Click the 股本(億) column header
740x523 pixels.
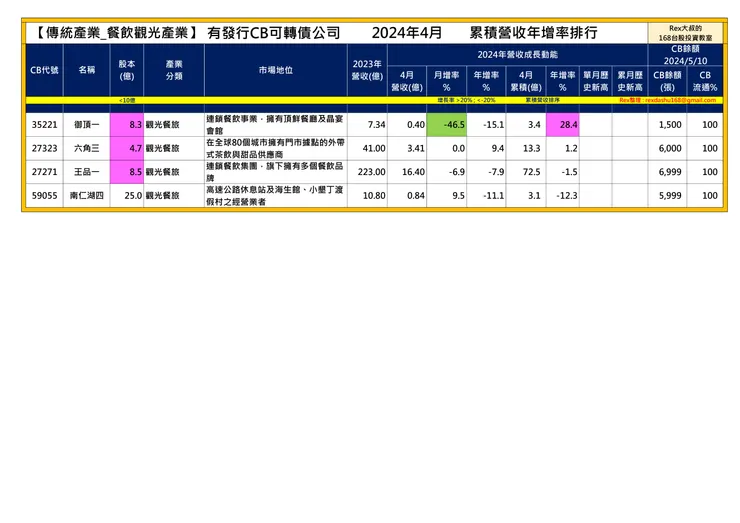127,70
